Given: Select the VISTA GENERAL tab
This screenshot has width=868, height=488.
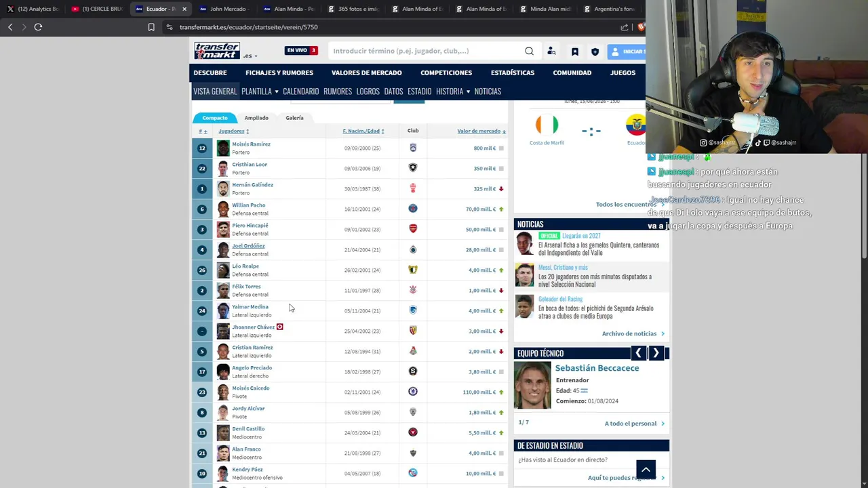Looking at the screenshot, I should pos(215,91).
